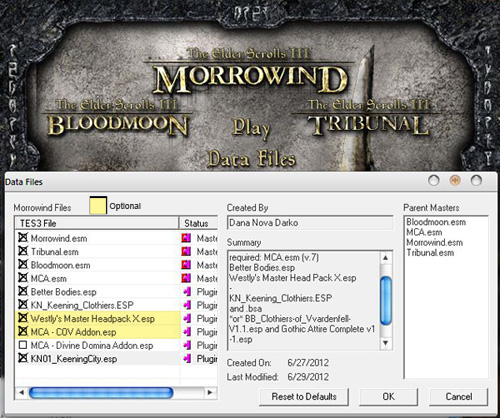Click the Tribunal.esm master status icon

186,251
